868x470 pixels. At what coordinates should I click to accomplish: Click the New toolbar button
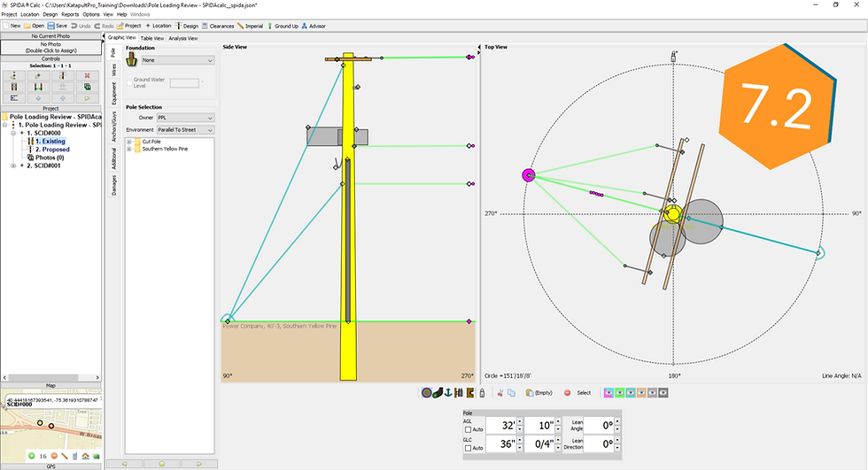pos(12,26)
